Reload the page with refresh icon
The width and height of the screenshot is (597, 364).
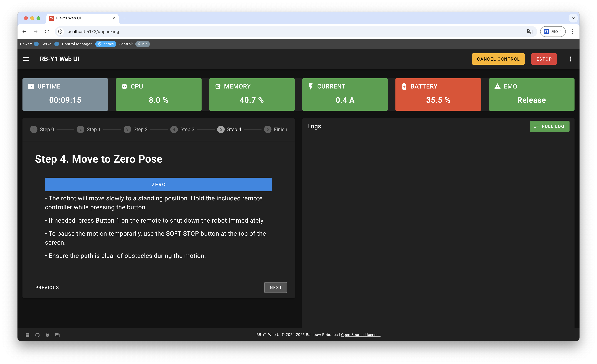(x=47, y=32)
